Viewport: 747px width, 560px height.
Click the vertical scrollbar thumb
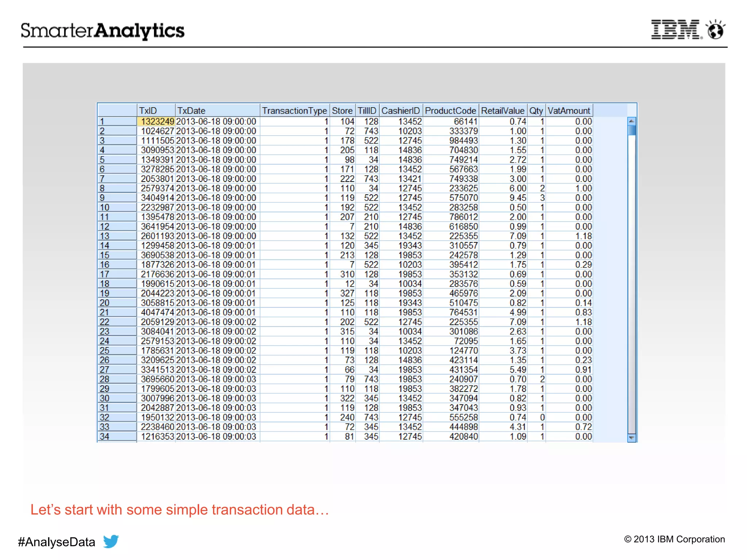(632, 130)
